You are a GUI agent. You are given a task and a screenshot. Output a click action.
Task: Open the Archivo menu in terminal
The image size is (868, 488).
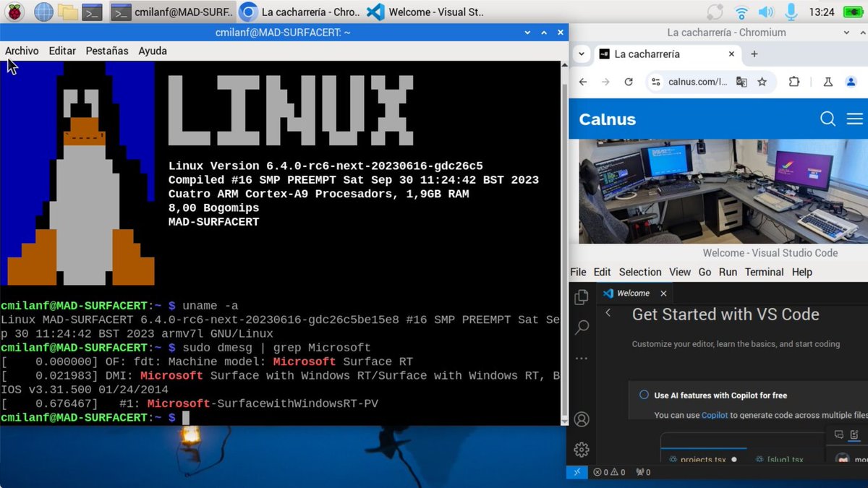click(22, 51)
